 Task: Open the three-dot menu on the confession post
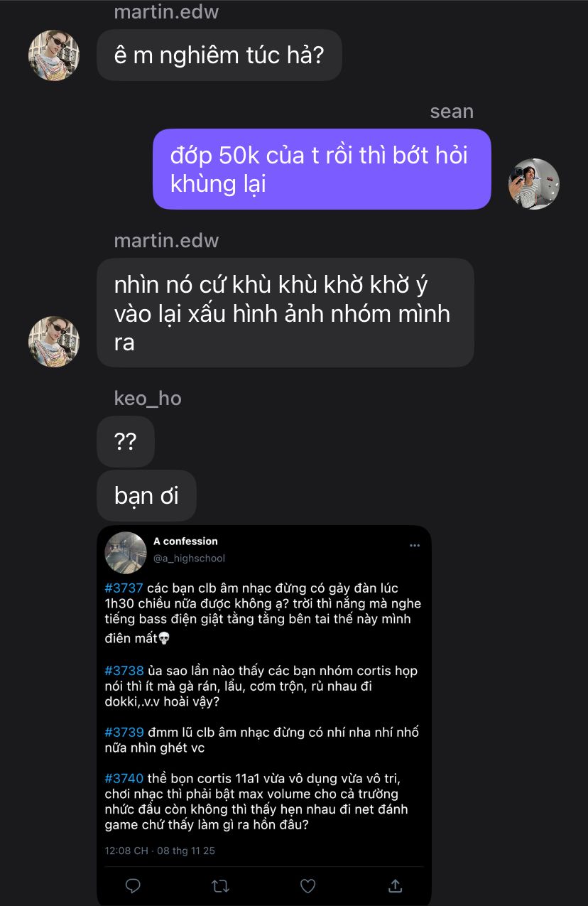[x=415, y=546]
